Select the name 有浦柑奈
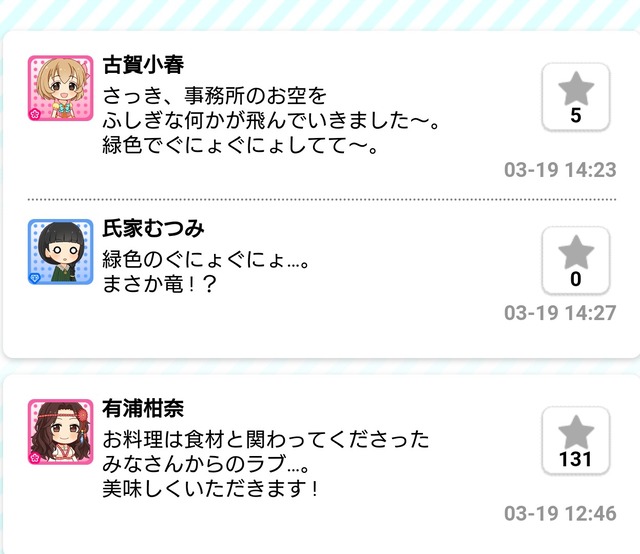Image resolution: width=640 pixels, height=554 pixels. pos(143,408)
